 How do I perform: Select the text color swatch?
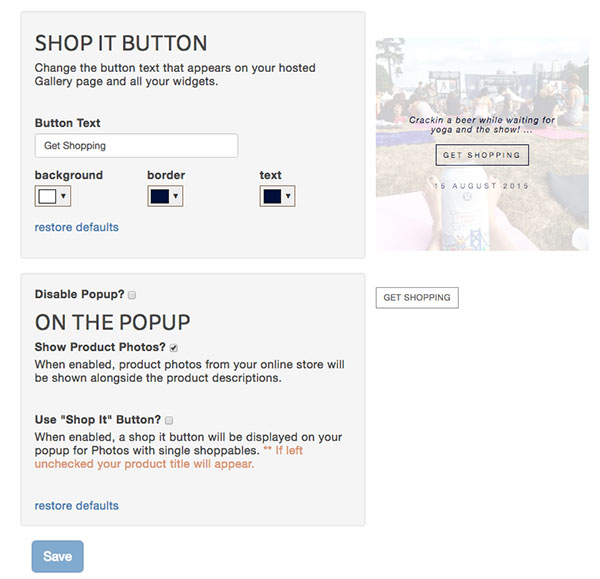tap(271, 196)
